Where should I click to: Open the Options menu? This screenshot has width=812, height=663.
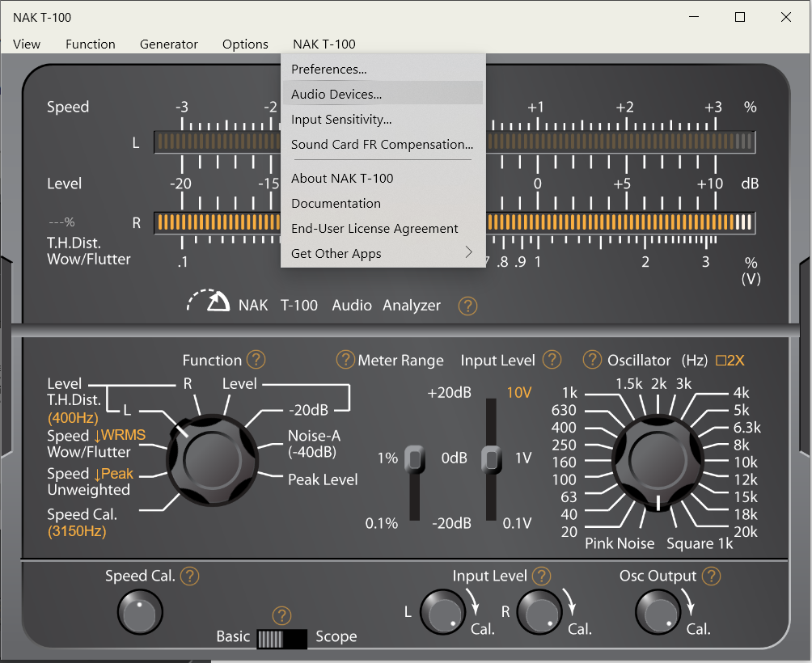[x=245, y=44]
